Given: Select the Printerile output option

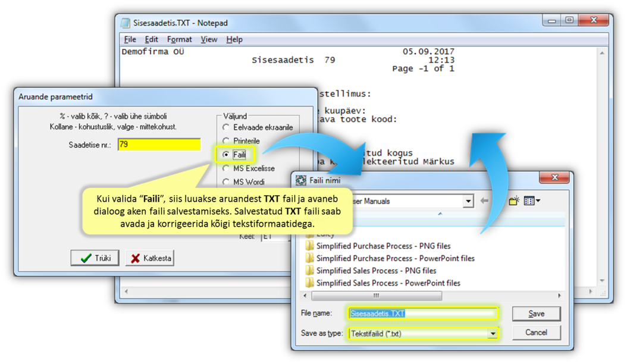Looking at the screenshot, I should tap(241, 141).
